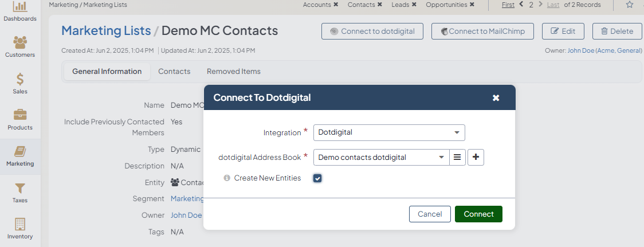Click the Connect to MailChimp button
Screen dimensions: 644x247
point(483,32)
